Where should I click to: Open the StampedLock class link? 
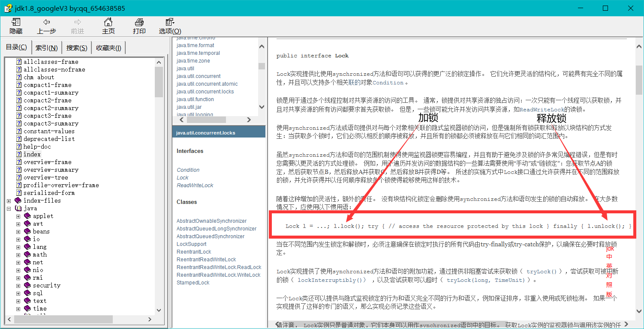click(x=193, y=283)
